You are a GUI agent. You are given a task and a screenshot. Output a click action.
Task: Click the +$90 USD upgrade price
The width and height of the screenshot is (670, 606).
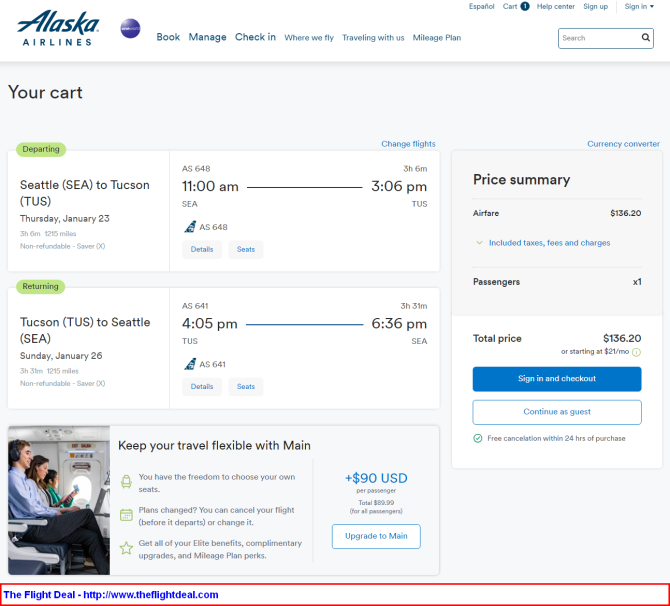click(376, 478)
